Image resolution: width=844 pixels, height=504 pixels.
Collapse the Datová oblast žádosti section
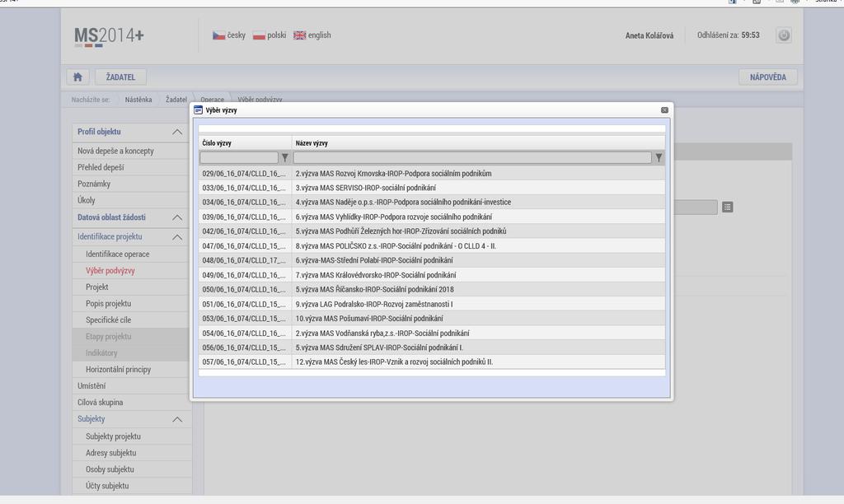coord(177,217)
